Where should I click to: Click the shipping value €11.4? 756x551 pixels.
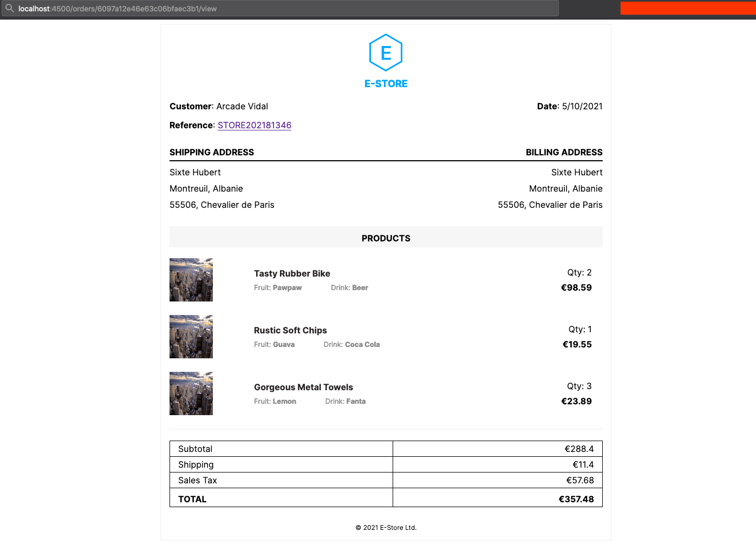[583, 464]
